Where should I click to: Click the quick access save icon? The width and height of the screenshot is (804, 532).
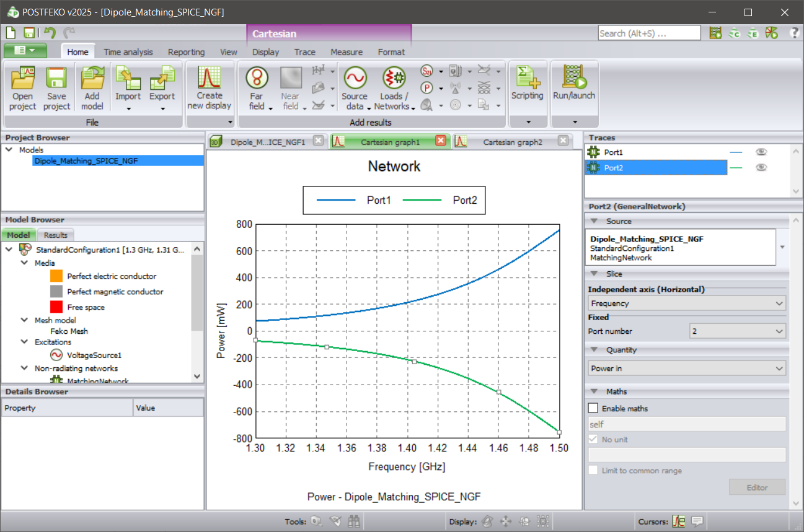click(x=29, y=33)
